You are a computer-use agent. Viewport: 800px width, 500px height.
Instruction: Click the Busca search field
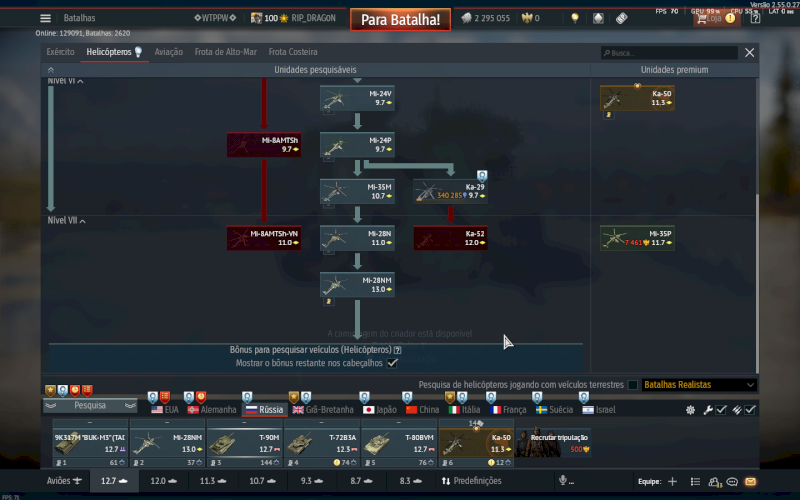669,53
